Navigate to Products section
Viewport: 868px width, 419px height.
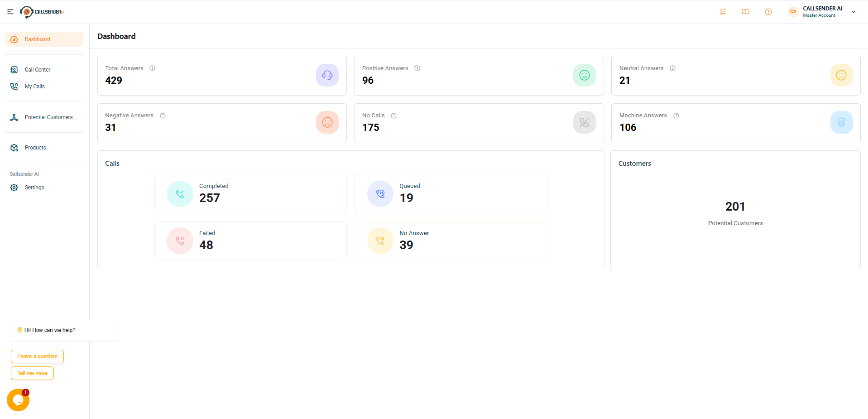tap(35, 148)
